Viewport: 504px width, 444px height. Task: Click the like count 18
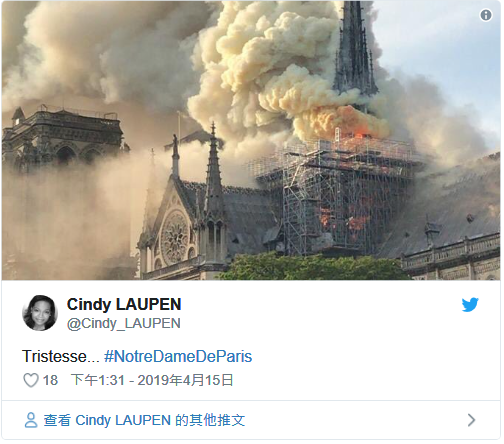click(51, 382)
